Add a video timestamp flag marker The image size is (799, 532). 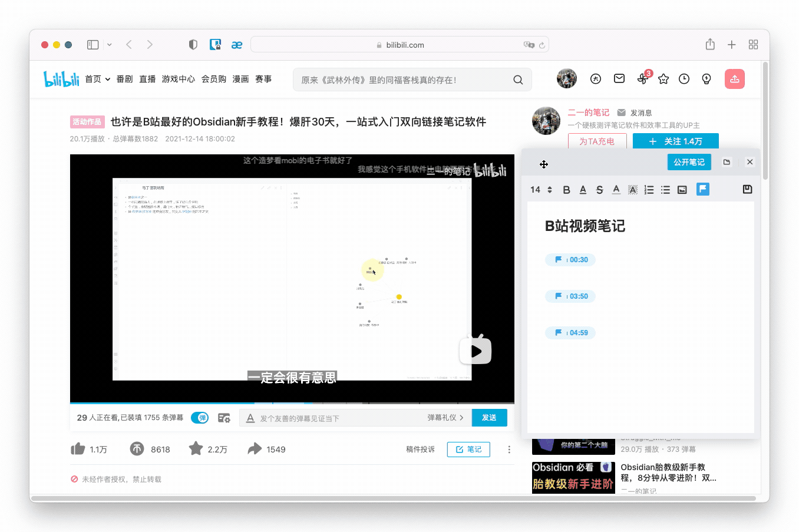coord(703,189)
